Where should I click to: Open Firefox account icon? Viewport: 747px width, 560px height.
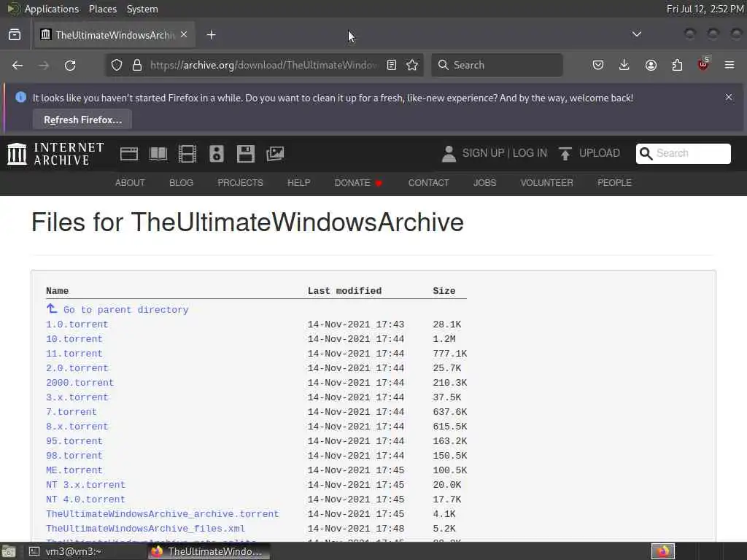tap(651, 65)
